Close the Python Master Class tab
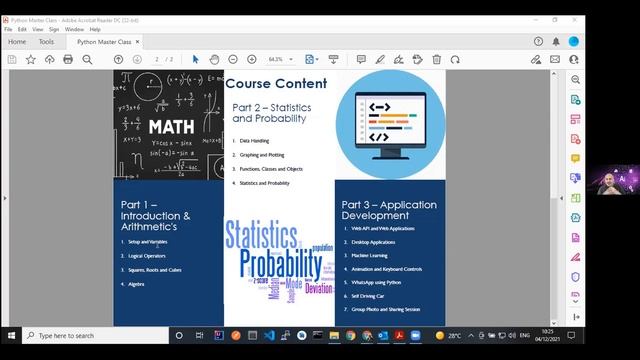 click(138, 42)
